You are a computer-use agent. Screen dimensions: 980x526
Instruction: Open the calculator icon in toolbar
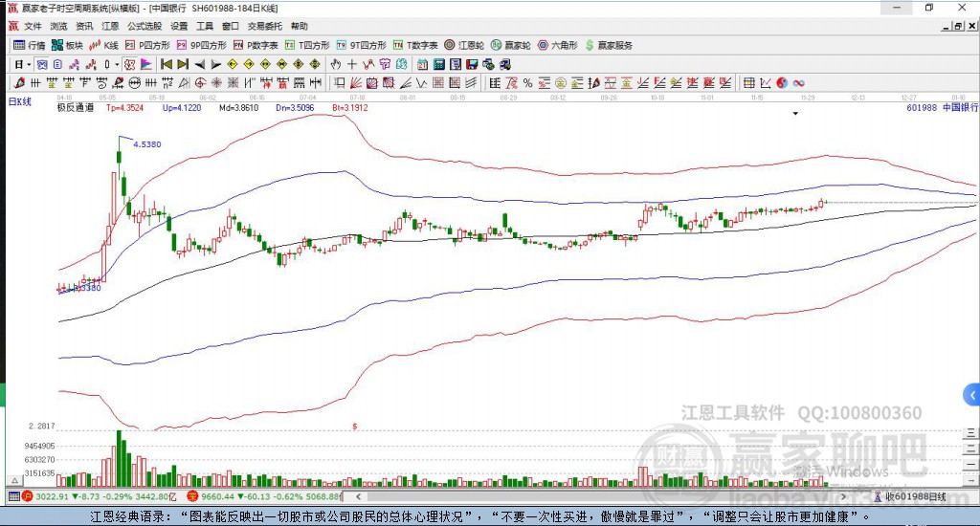point(438,64)
